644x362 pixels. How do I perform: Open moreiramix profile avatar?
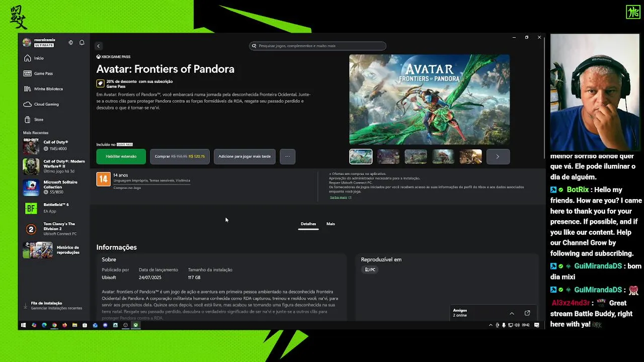[27, 43]
